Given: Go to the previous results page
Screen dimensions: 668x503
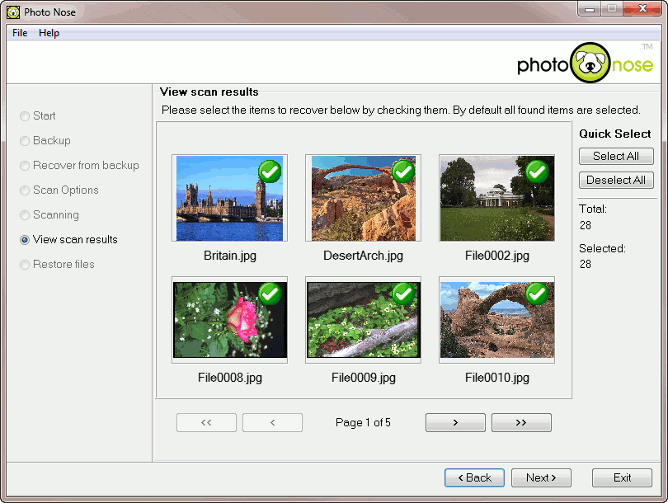Looking at the screenshot, I should [273, 423].
